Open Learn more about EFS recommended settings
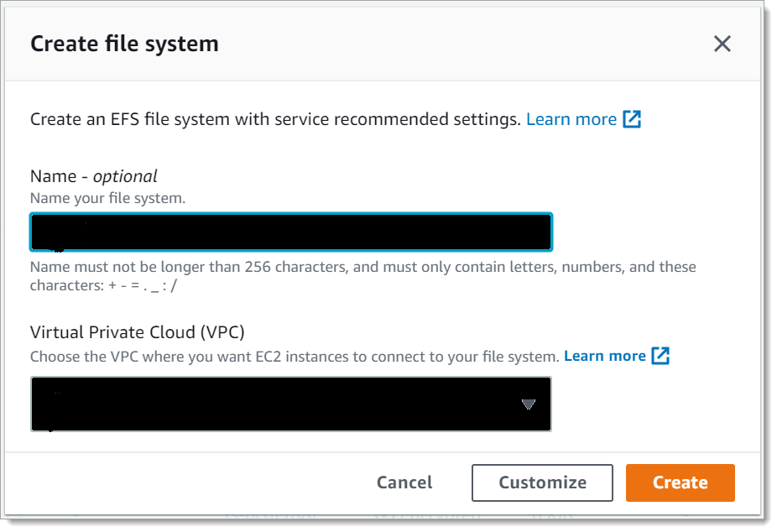The width and height of the screenshot is (777, 532). [x=571, y=119]
